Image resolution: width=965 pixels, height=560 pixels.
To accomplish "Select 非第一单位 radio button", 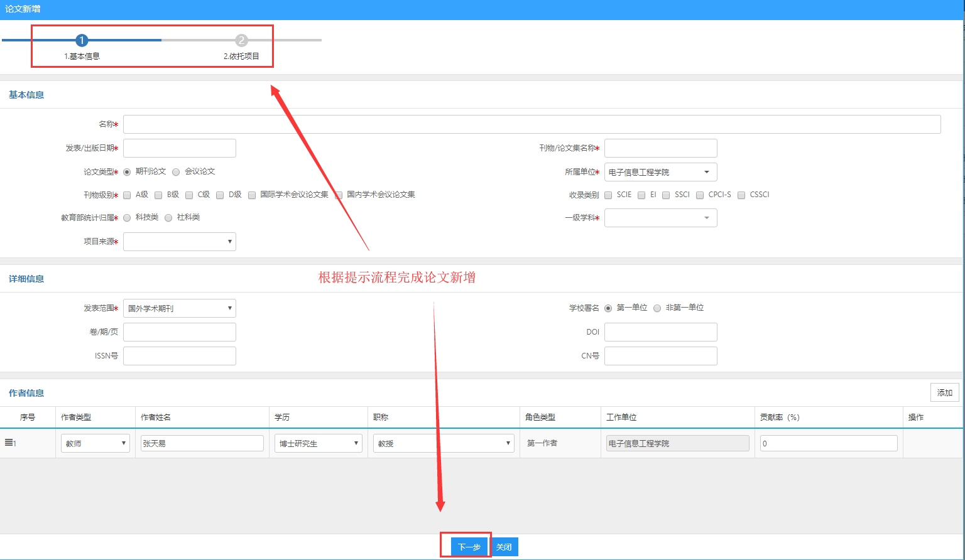I will click(x=657, y=308).
